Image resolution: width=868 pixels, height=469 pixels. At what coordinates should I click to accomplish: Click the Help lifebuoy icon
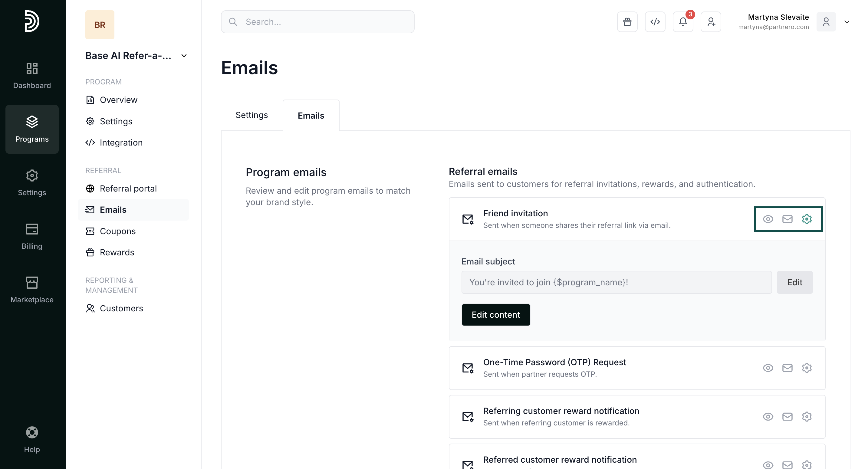tap(32, 432)
